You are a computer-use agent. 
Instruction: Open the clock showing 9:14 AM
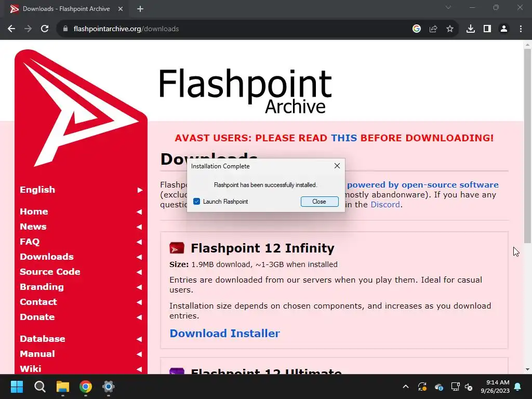(x=495, y=387)
